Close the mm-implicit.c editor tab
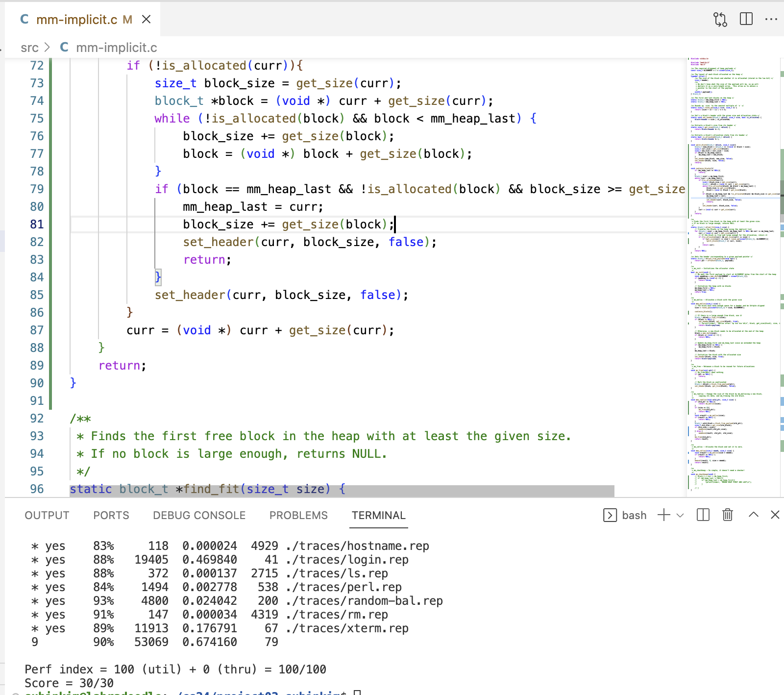 [x=146, y=20]
